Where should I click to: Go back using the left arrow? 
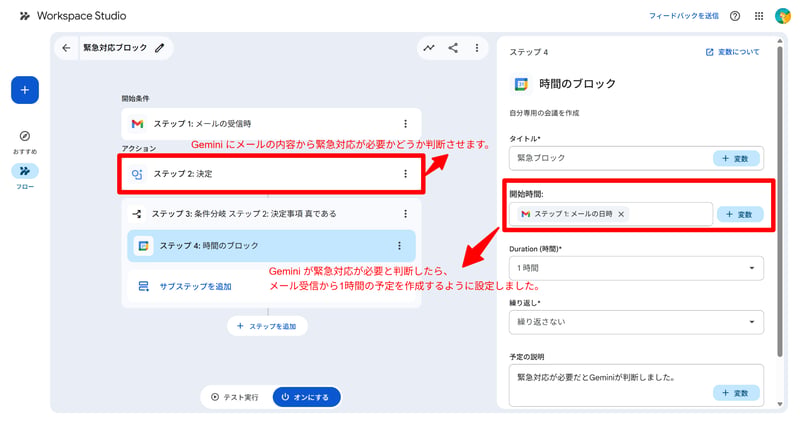pos(66,48)
